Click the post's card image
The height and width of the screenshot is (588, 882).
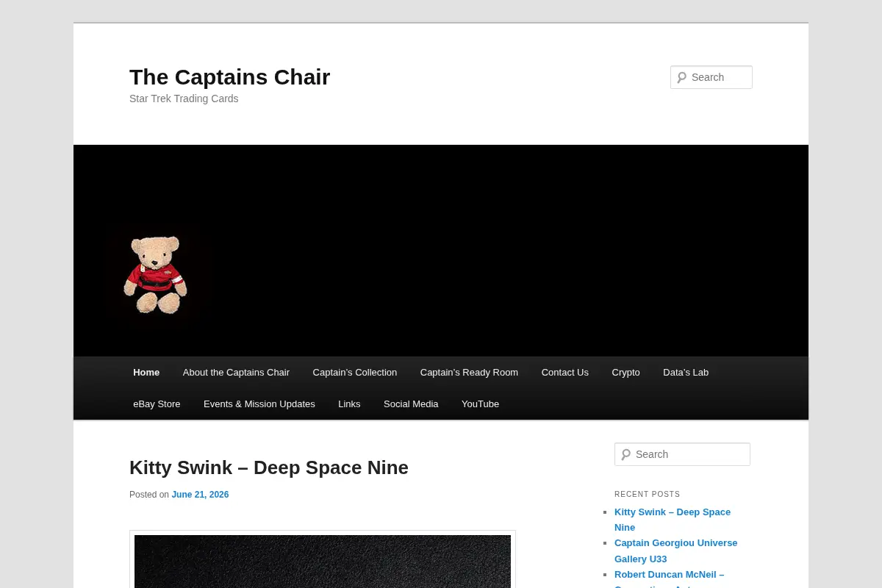[x=323, y=560]
